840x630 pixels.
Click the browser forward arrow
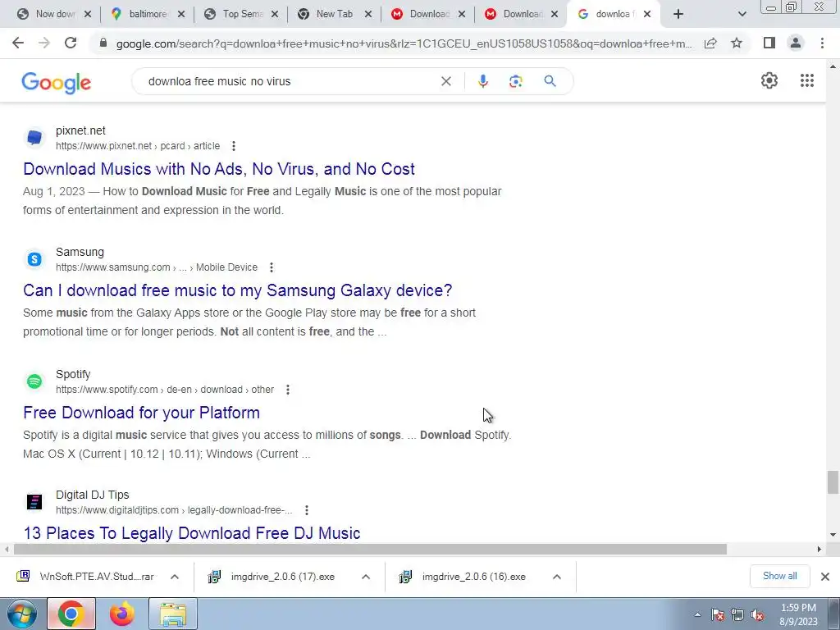[44, 43]
